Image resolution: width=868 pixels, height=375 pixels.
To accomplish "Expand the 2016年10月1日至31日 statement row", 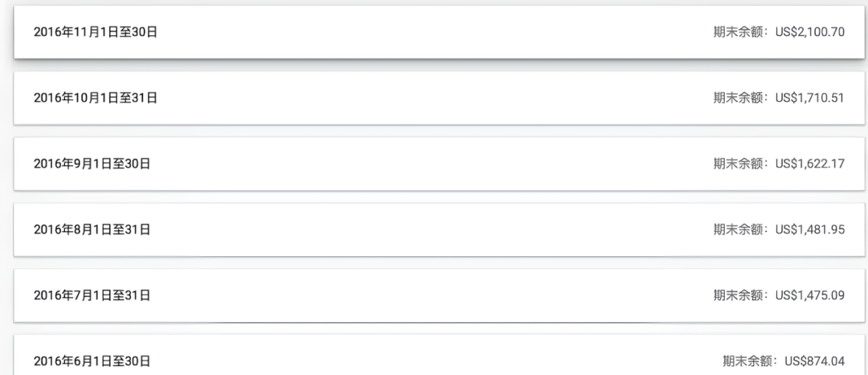I will (x=95, y=98).
